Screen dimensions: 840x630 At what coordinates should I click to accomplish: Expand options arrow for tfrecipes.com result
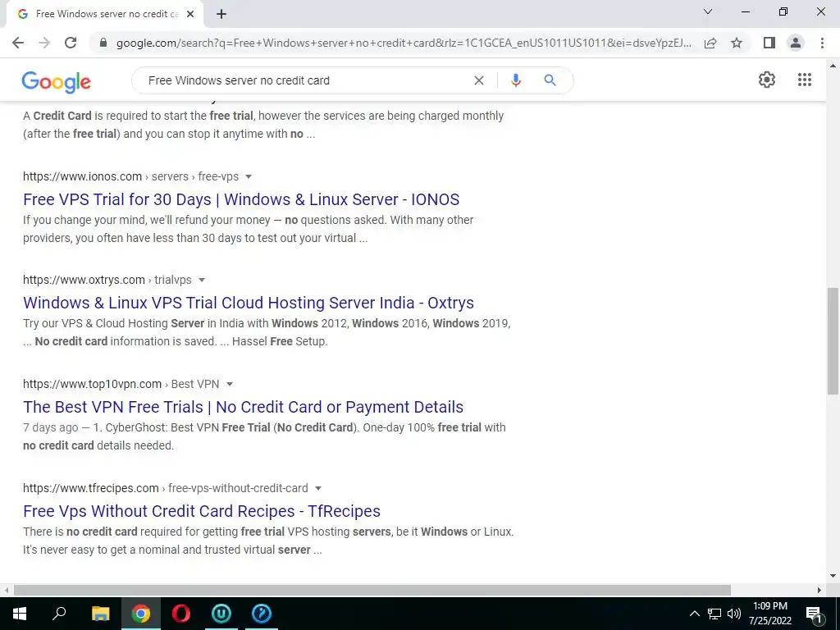tap(317, 489)
